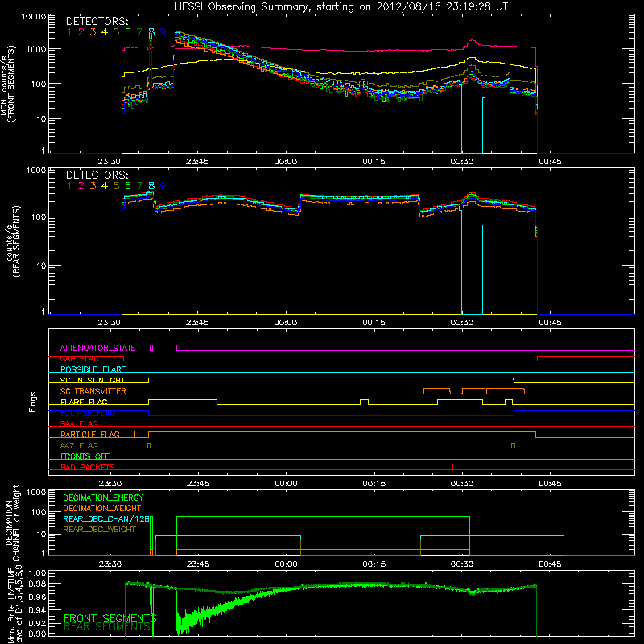Click 'DETECTORS:' label in rear segments panel
Screen dimensions: 644x644
(97, 175)
